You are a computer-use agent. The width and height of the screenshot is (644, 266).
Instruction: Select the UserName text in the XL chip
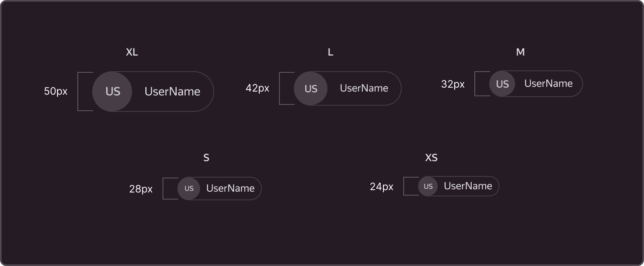172,92
